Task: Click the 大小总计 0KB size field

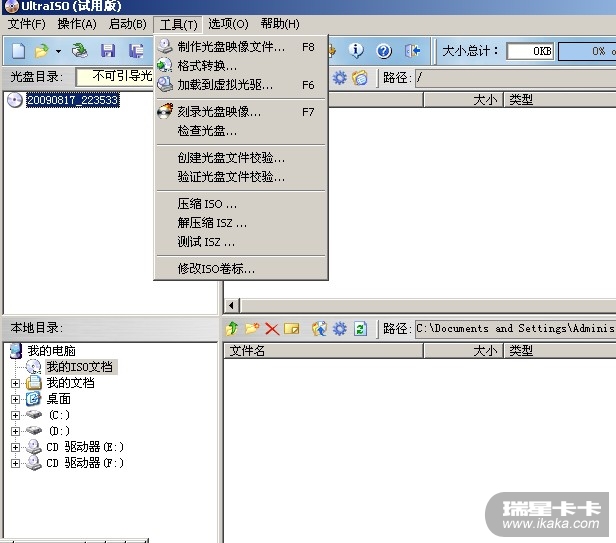Action: point(530,51)
